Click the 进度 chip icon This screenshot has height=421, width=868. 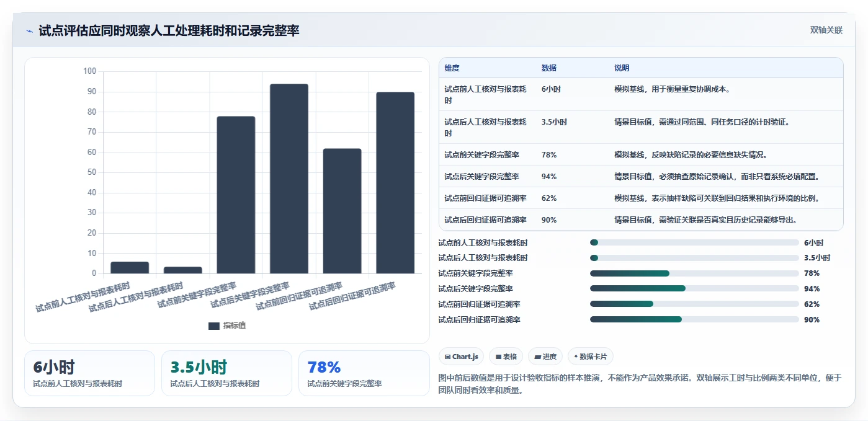tap(537, 357)
